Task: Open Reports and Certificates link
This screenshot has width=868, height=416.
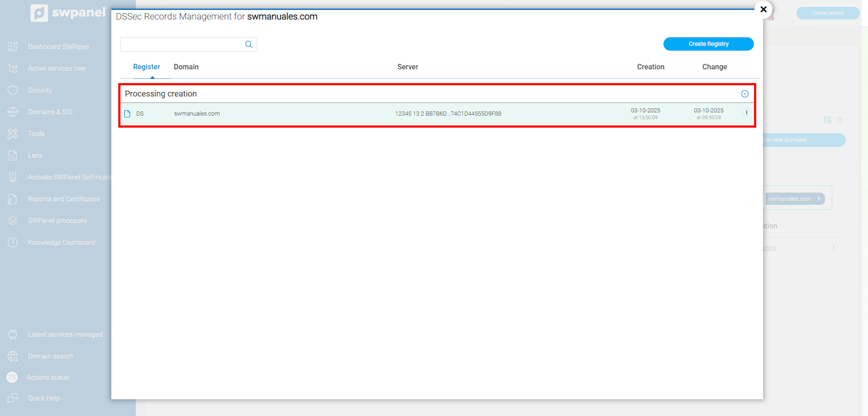Action: coord(64,199)
